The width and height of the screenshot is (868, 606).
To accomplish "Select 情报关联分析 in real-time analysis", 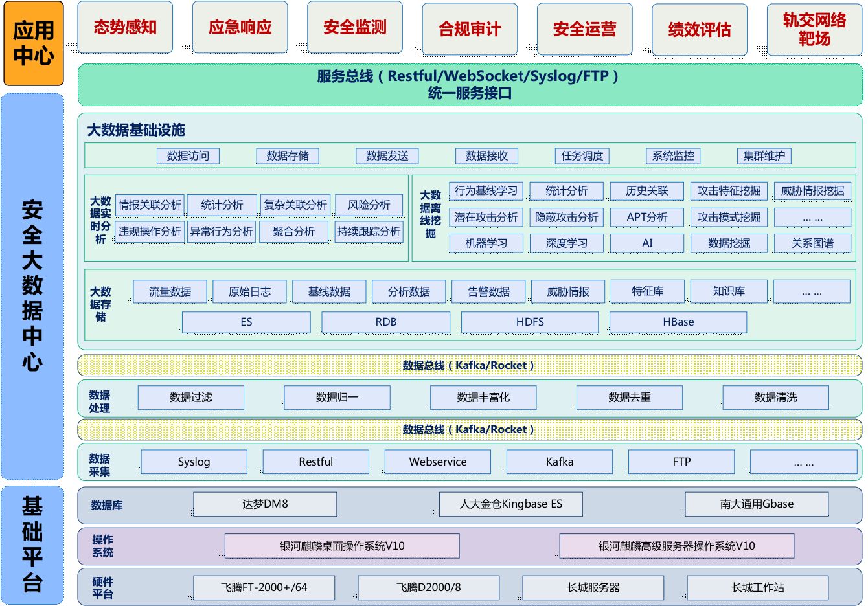I will 150,205.
